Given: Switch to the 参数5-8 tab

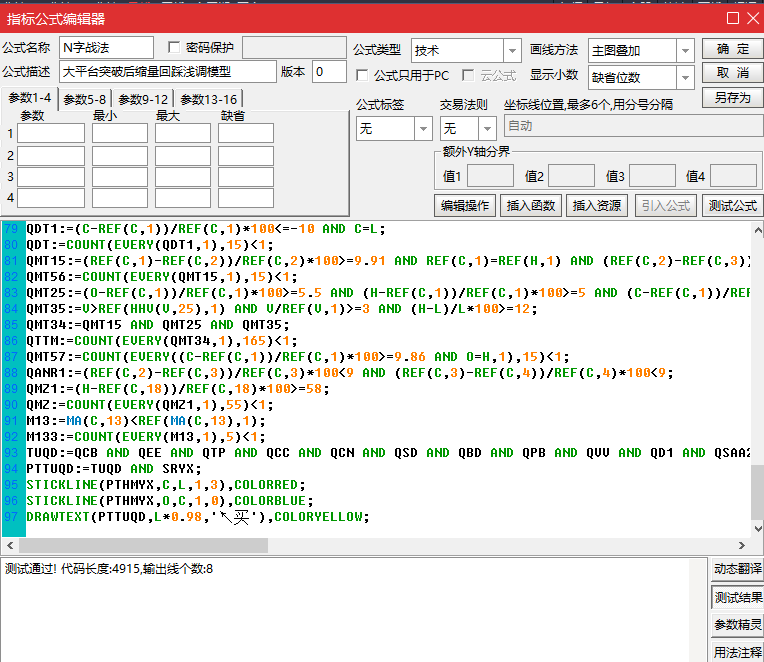Looking at the screenshot, I should click(x=85, y=99).
